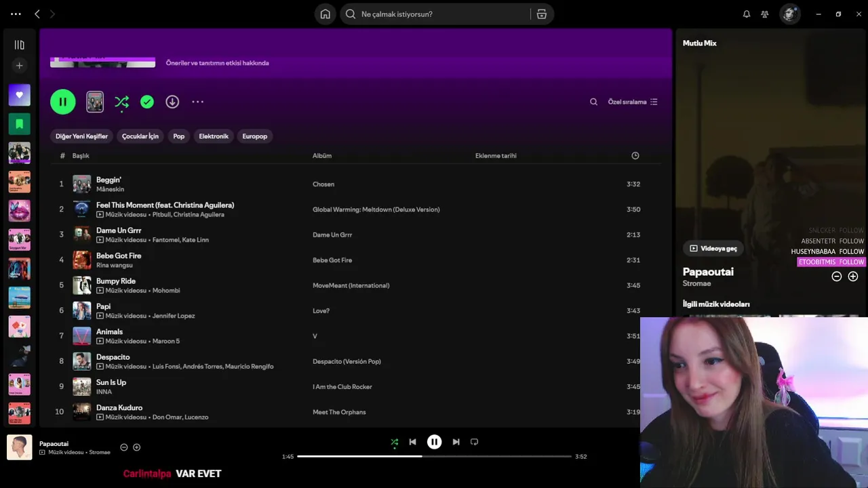Select the Elektronik filter chip
The width and height of the screenshot is (868, 488).
(214, 136)
